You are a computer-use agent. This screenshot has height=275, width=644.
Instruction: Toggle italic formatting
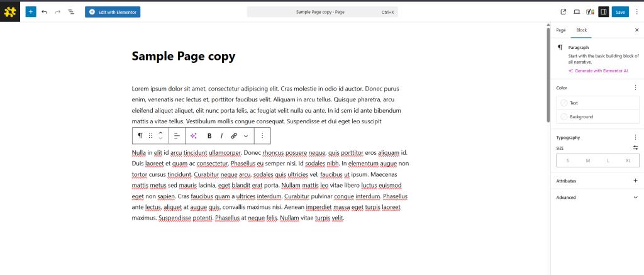tap(221, 135)
